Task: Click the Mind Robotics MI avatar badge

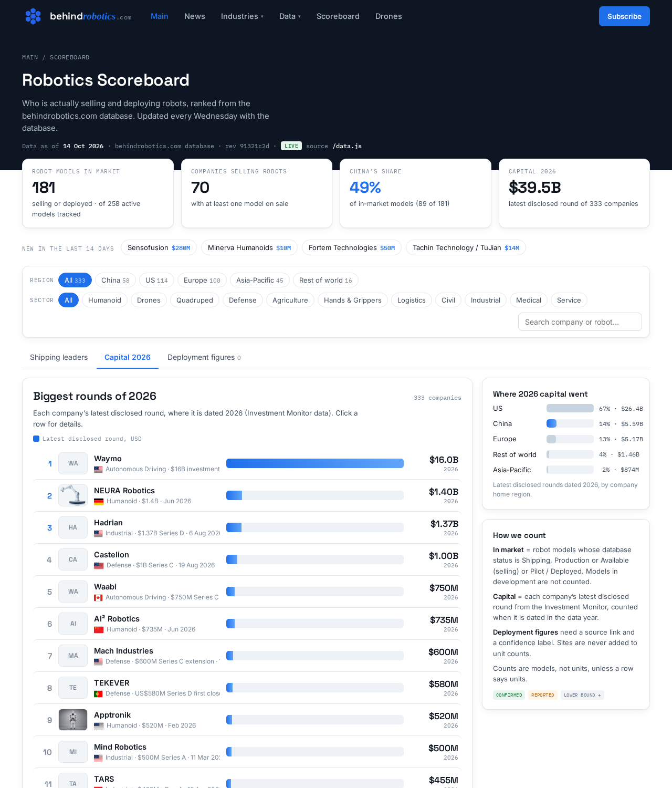Action: coord(73,752)
